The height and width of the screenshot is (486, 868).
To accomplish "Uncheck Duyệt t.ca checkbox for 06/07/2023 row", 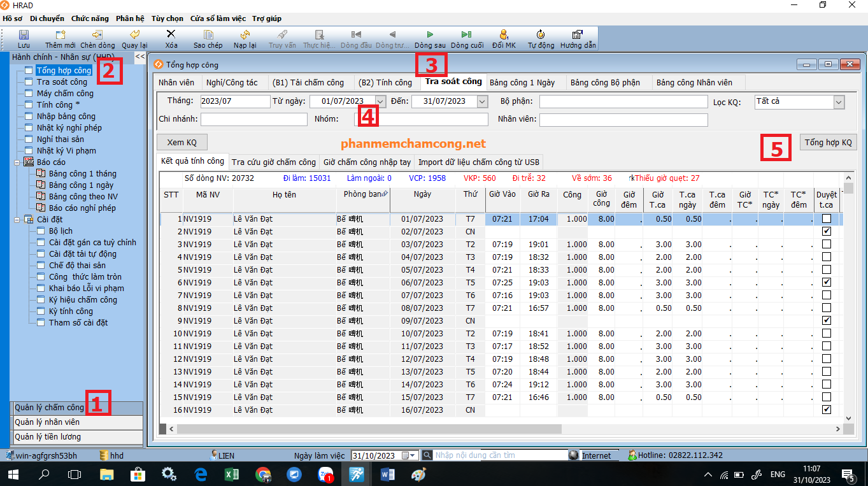I will [827, 283].
